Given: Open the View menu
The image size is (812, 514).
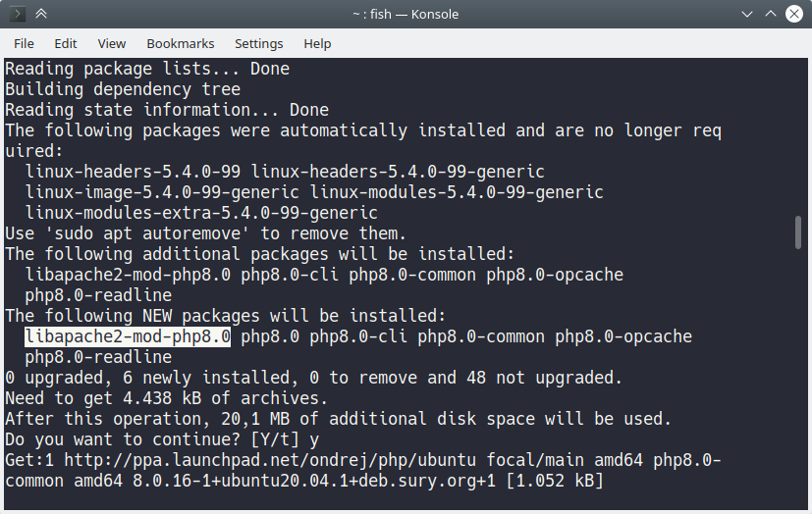Looking at the screenshot, I should [x=112, y=43].
